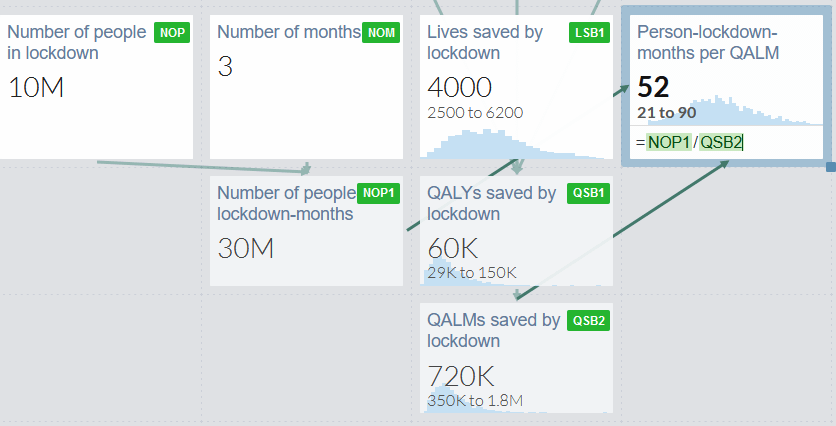The image size is (836, 426).
Task: Open the Lives saved by lockdown cell
Action: pyautogui.click(x=516, y=87)
